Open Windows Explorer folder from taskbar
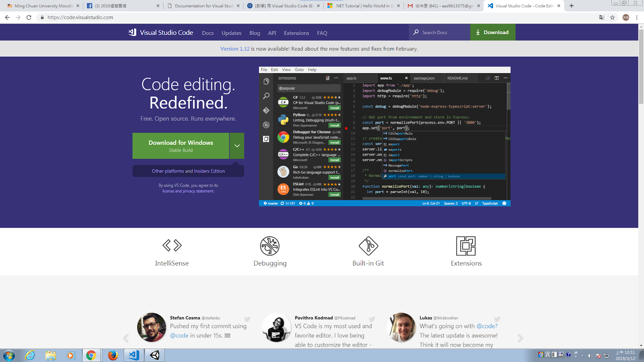Viewport: 644px width, 362px height. [x=50, y=355]
